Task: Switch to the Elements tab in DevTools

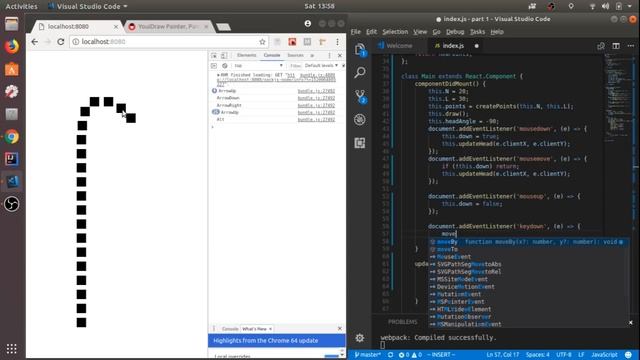Action: point(246,55)
